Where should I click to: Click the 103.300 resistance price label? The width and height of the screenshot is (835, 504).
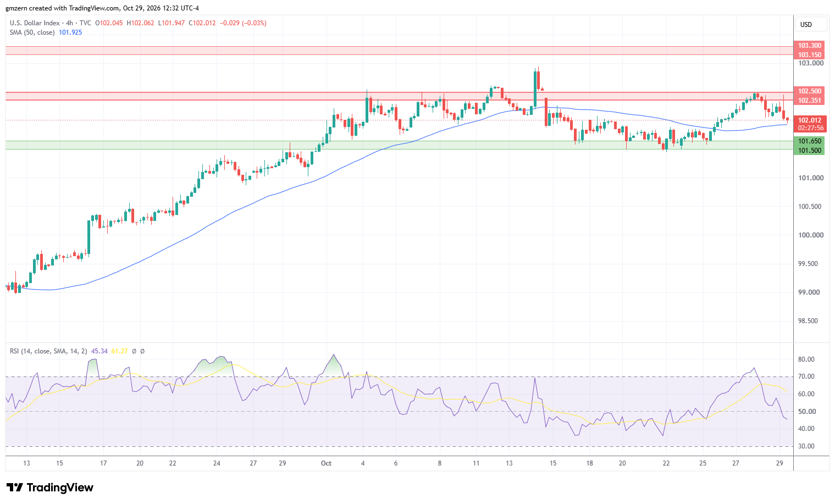point(810,46)
